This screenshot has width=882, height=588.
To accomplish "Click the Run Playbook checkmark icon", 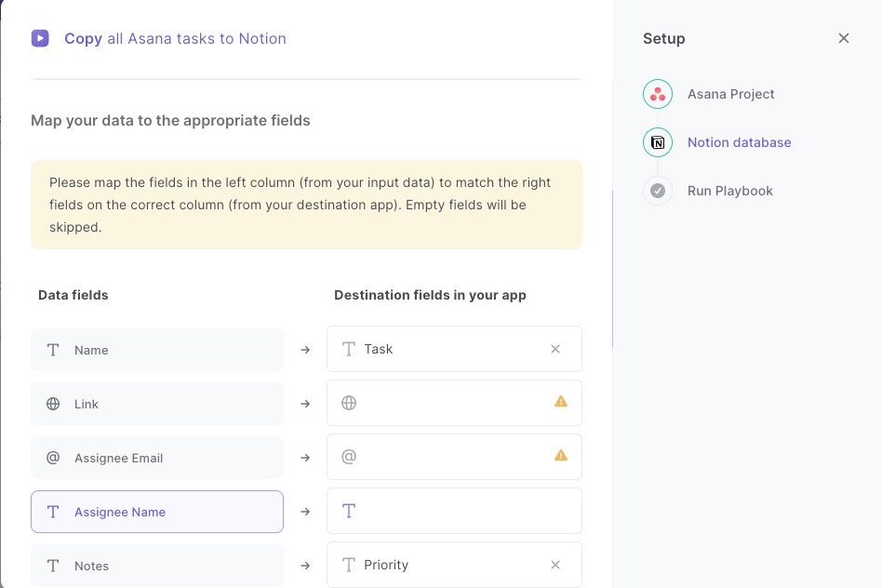I will 658,191.
